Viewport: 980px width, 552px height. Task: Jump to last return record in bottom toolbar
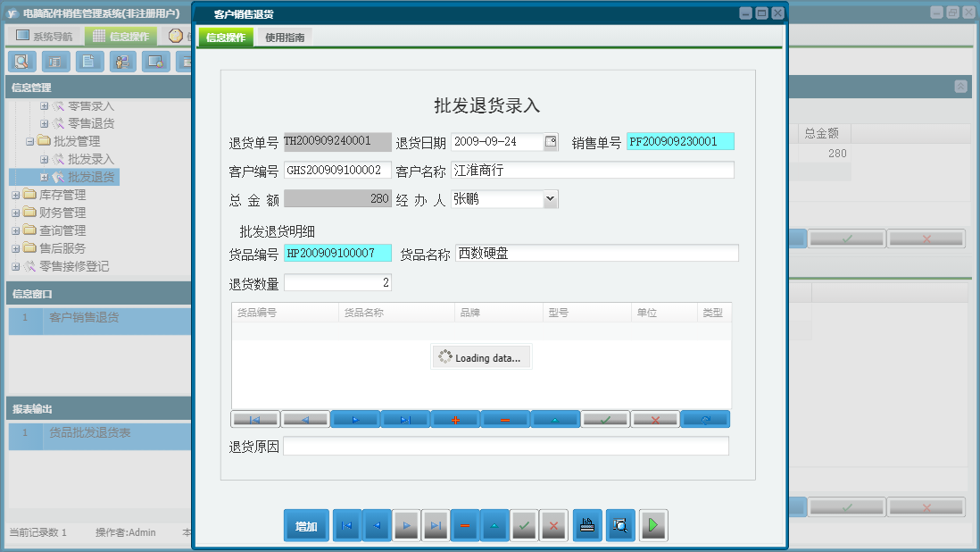(436, 526)
